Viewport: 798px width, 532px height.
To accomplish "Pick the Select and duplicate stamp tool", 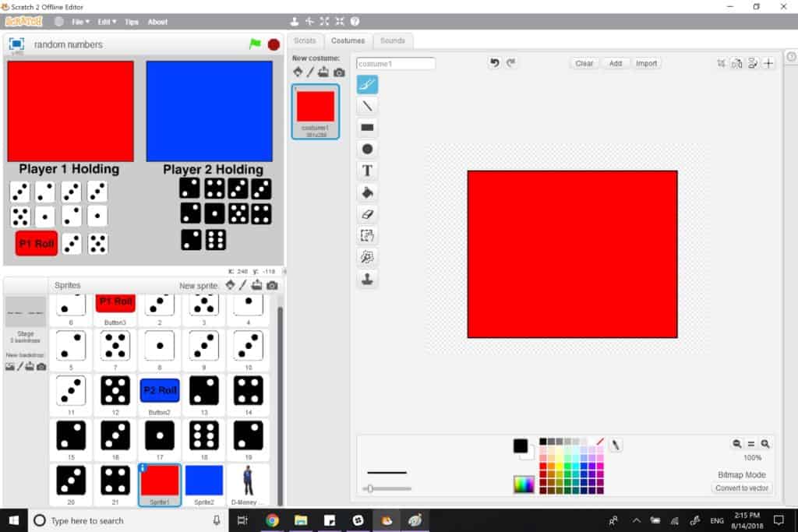I will click(x=367, y=279).
